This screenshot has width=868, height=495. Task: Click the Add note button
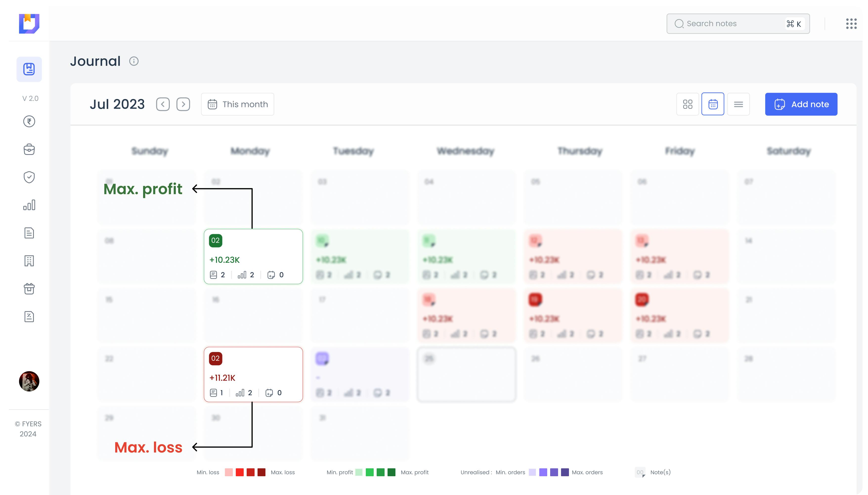point(801,104)
